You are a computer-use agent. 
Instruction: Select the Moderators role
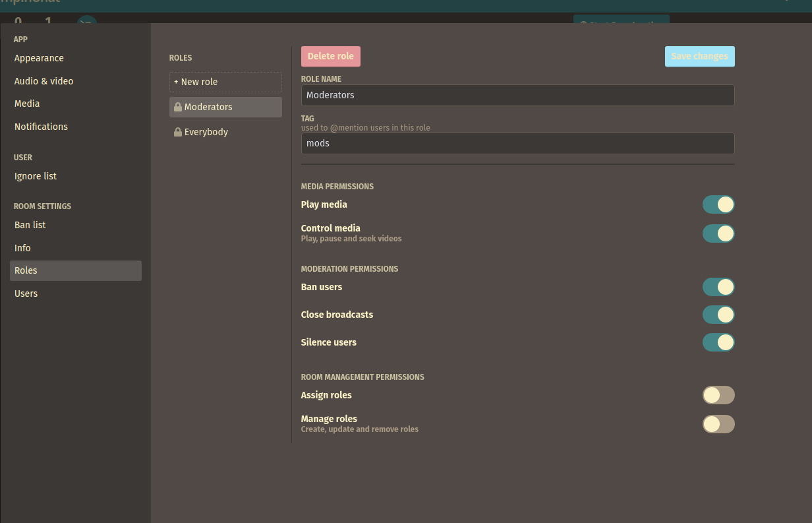point(225,107)
